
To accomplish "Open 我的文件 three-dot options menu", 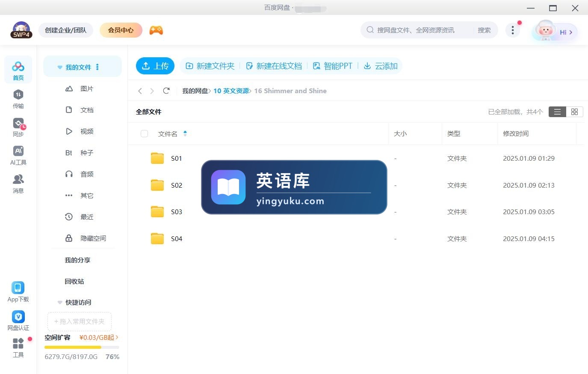I will pyautogui.click(x=98, y=67).
